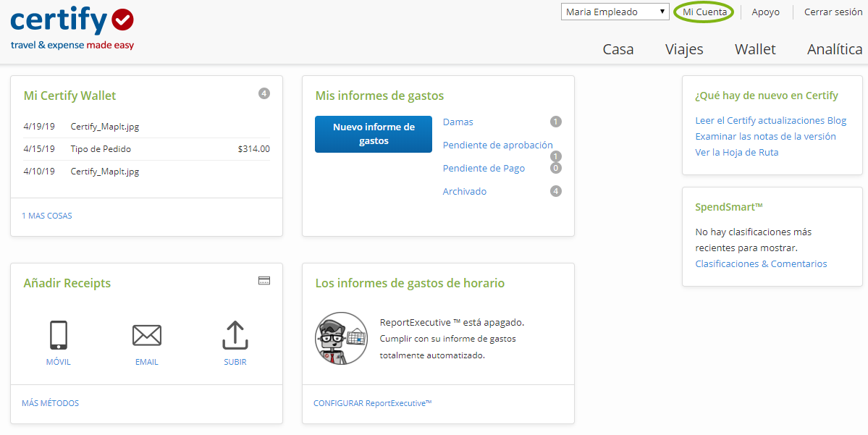Click the Damas count badge
Image resolution: width=868 pixels, height=435 pixels.
click(x=556, y=122)
